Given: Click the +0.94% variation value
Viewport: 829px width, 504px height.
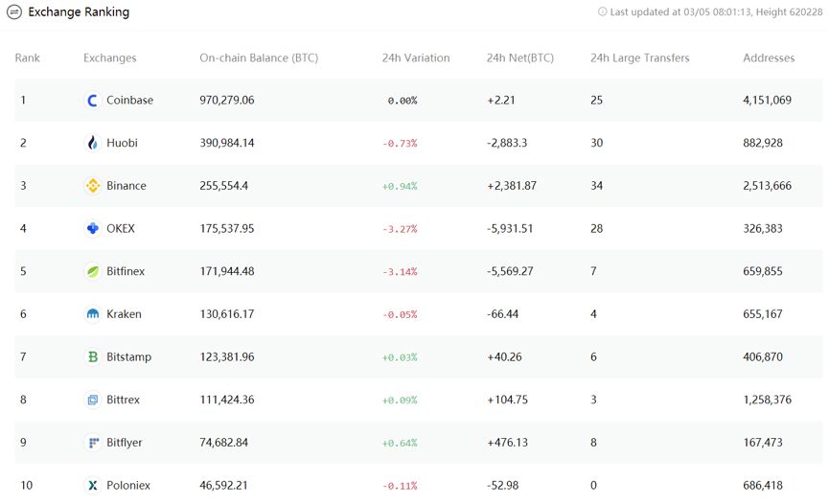Looking at the screenshot, I should 400,186.
